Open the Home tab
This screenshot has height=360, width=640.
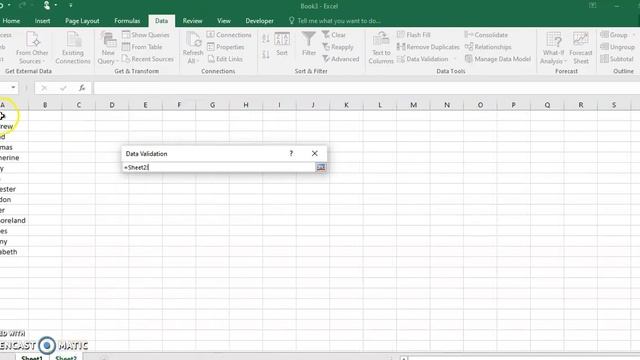coord(11,21)
